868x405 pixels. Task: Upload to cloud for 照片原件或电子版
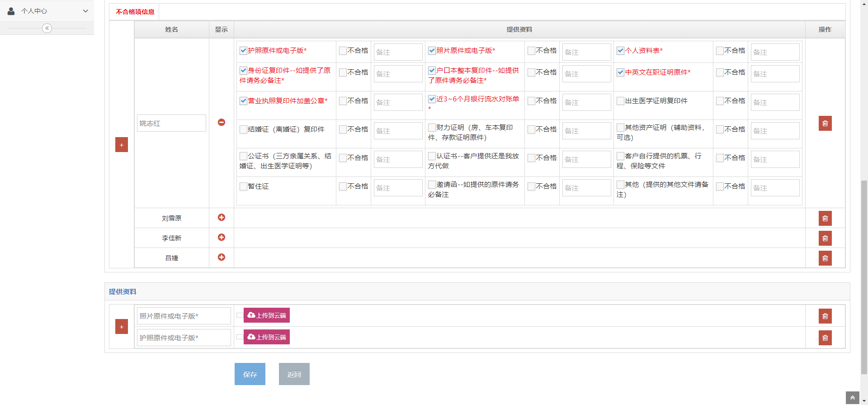[x=267, y=315]
